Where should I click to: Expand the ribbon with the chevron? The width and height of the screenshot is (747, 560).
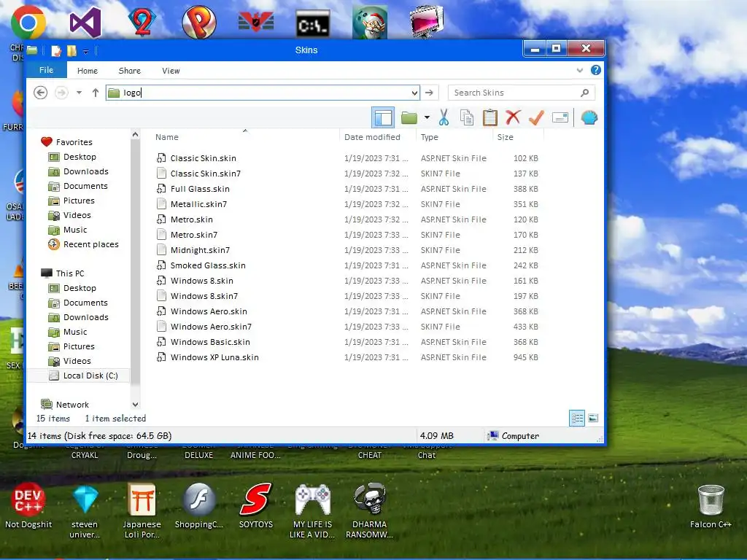(580, 71)
